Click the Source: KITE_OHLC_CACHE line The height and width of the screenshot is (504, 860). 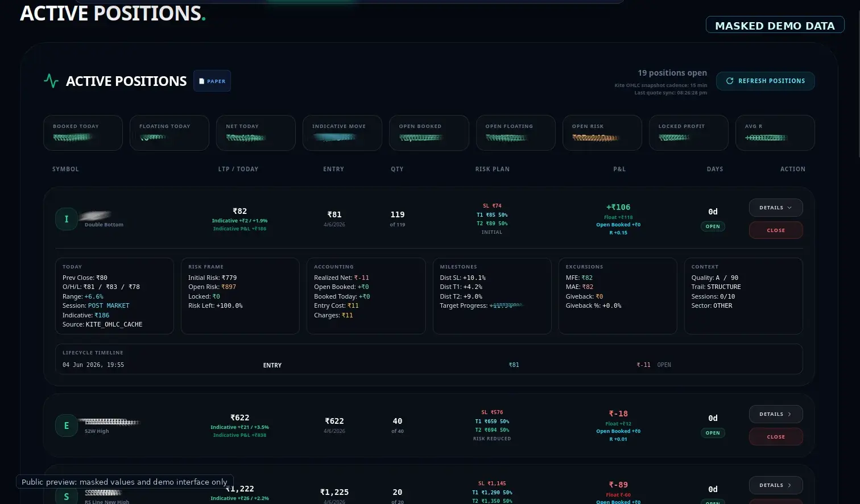[102, 324]
